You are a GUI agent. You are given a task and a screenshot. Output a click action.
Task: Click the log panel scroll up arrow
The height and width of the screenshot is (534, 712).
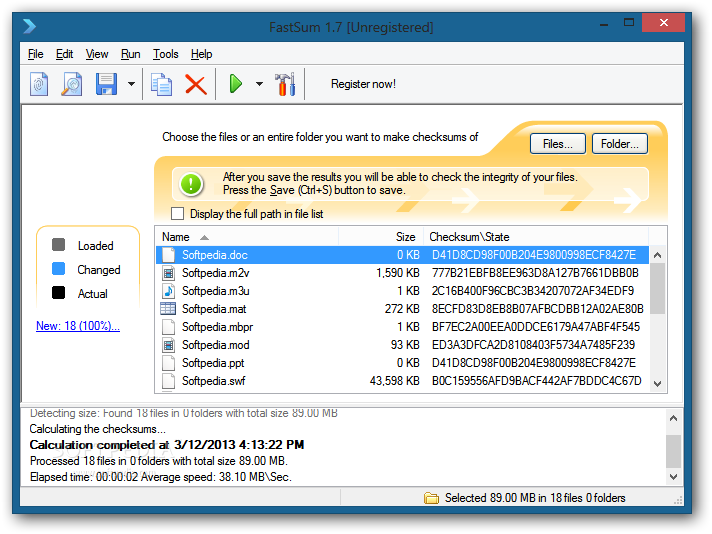pyautogui.click(x=673, y=418)
